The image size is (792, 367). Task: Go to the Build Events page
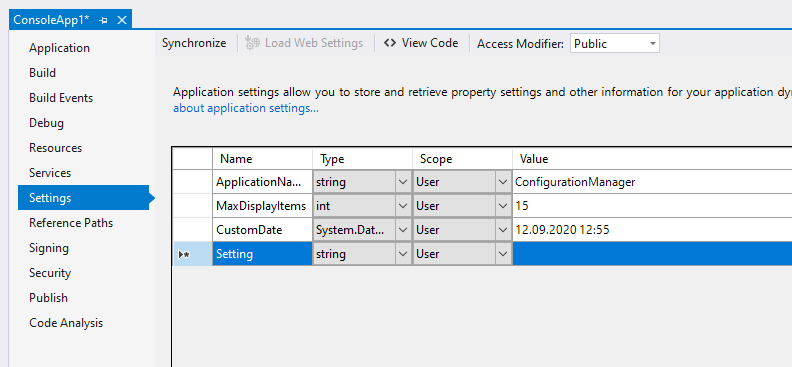(x=61, y=98)
